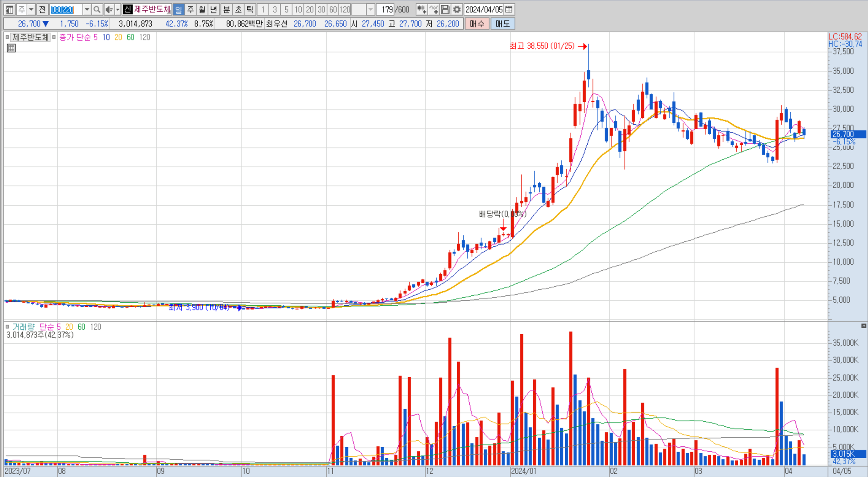This screenshot has height=477, width=868.
Task: Click the magnifier stock search icon
Action: [x=97, y=9]
